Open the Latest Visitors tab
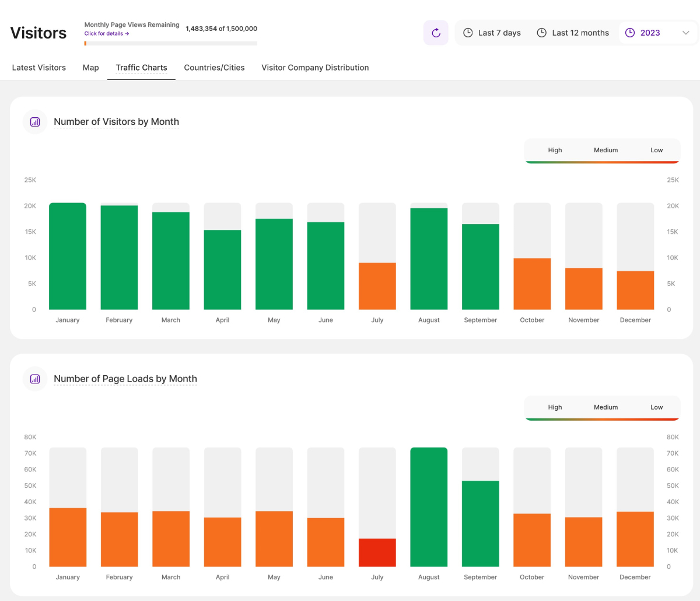700x601 pixels. click(39, 68)
